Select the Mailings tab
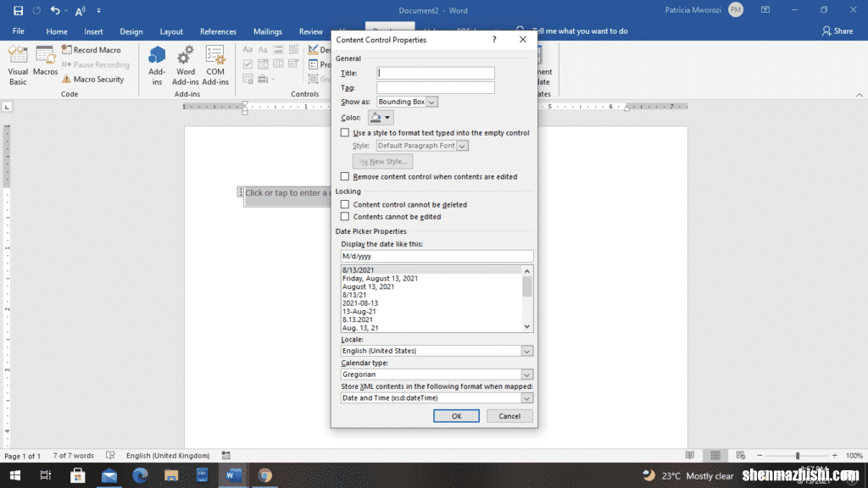 click(267, 31)
